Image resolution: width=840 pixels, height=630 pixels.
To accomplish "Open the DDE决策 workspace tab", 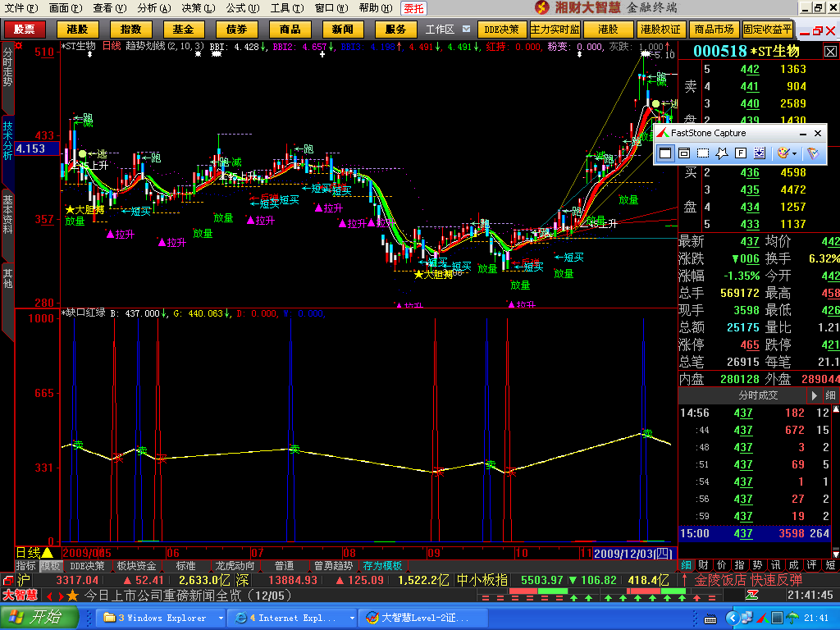I will click(x=502, y=30).
